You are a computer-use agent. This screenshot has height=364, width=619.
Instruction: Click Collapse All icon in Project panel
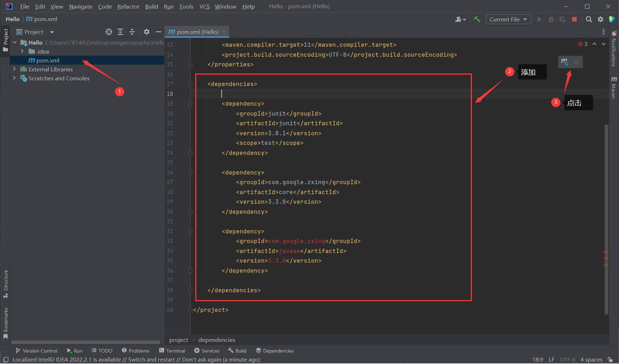132,32
